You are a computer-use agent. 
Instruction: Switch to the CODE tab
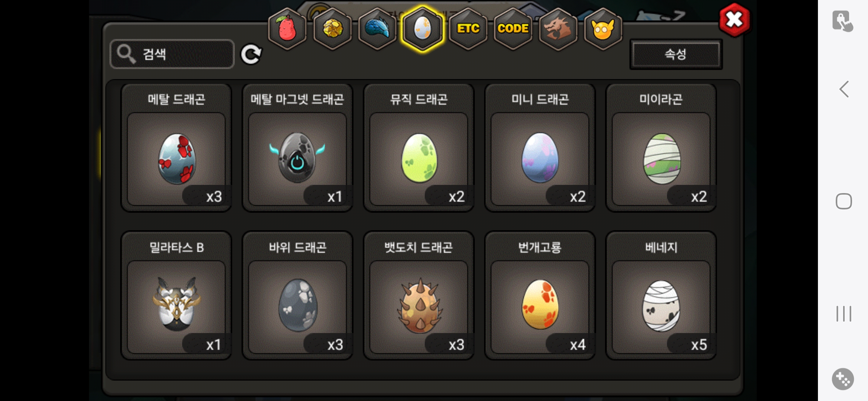click(513, 29)
